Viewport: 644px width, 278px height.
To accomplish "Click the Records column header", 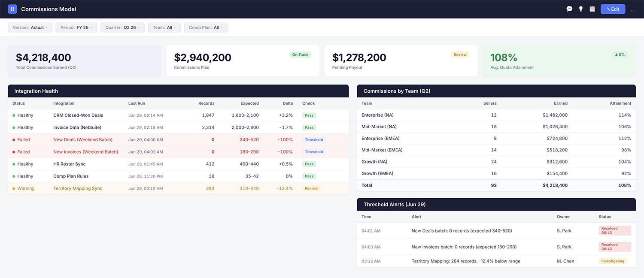I will pyautogui.click(x=206, y=103).
